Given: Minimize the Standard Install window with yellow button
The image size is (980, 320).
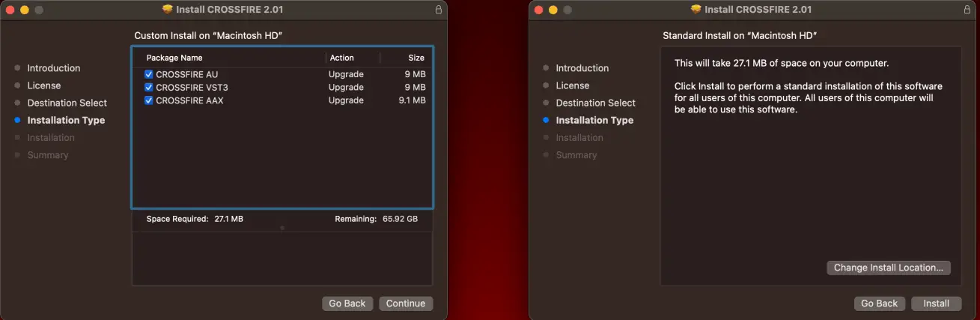Looking at the screenshot, I should pyautogui.click(x=553, y=10).
